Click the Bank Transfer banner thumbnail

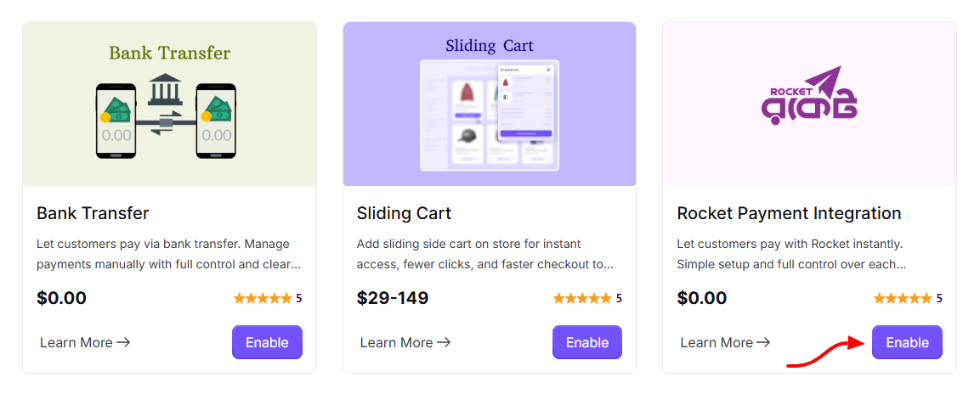point(169,104)
